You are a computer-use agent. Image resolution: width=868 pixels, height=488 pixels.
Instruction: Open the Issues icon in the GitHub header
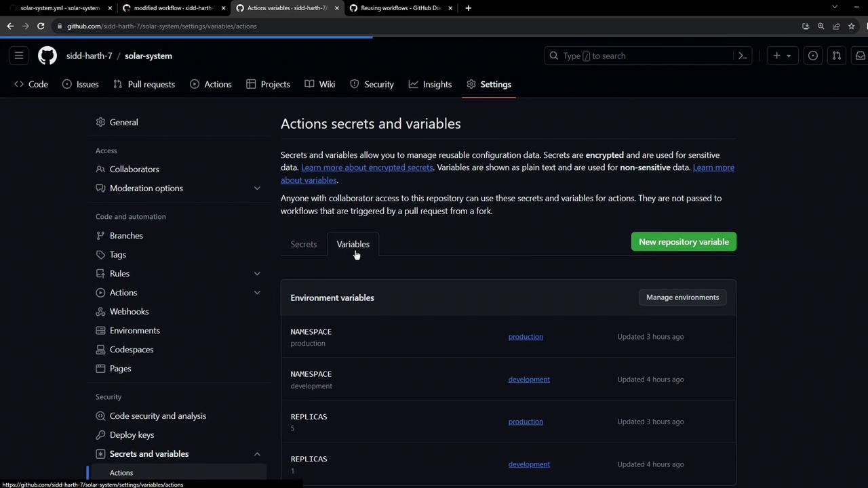coord(812,56)
